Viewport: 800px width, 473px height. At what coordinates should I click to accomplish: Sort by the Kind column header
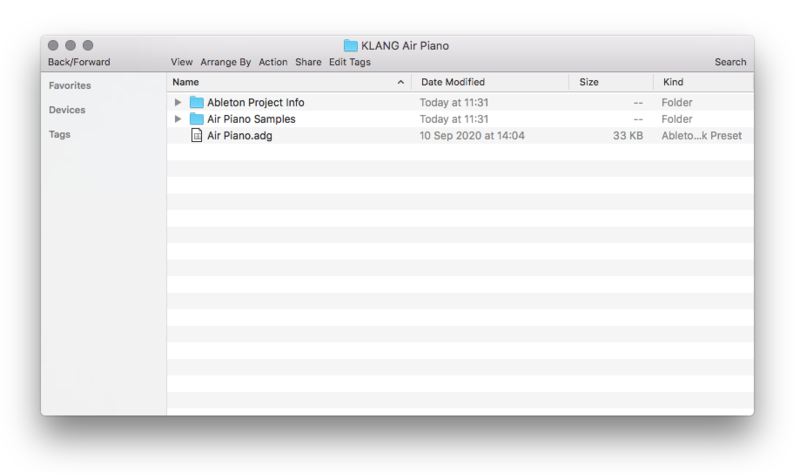pos(673,82)
